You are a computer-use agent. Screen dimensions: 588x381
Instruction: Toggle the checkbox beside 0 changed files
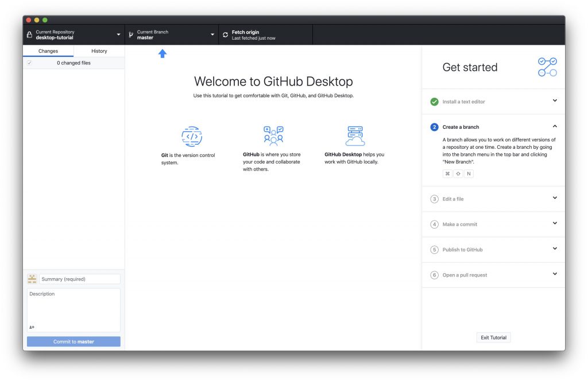29,63
